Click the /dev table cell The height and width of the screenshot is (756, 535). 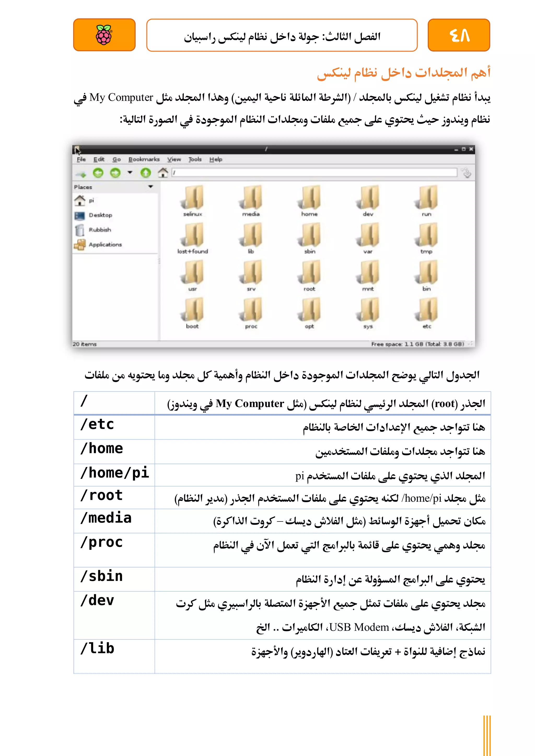(x=114, y=615)
